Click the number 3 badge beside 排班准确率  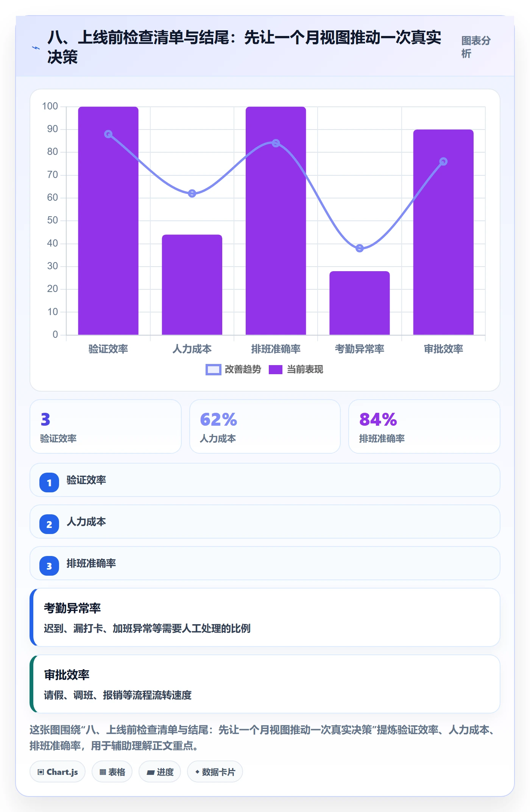pos(49,566)
